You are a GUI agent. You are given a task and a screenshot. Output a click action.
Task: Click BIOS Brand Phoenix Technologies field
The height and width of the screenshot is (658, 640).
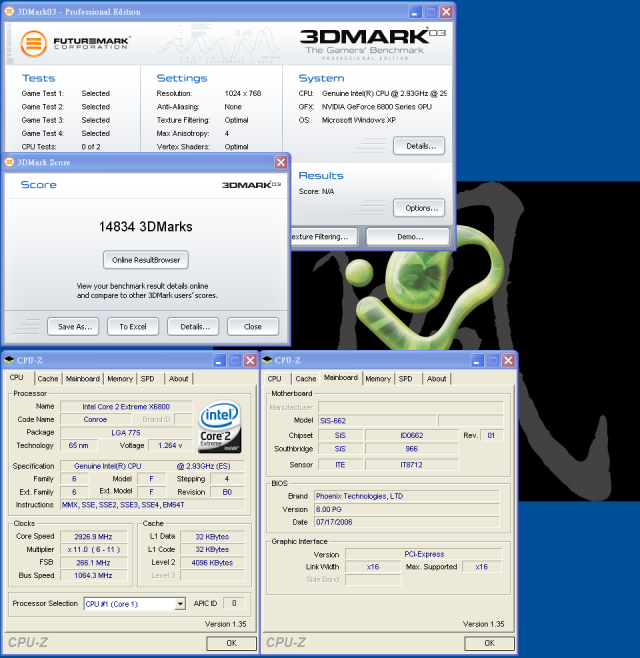(x=407, y=496)
